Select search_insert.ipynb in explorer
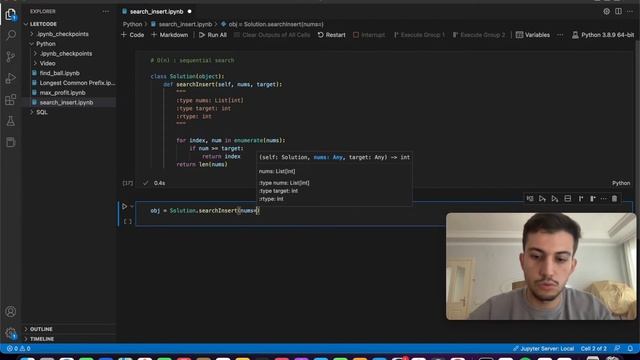The image size is (640, 360). coord(66,102)
